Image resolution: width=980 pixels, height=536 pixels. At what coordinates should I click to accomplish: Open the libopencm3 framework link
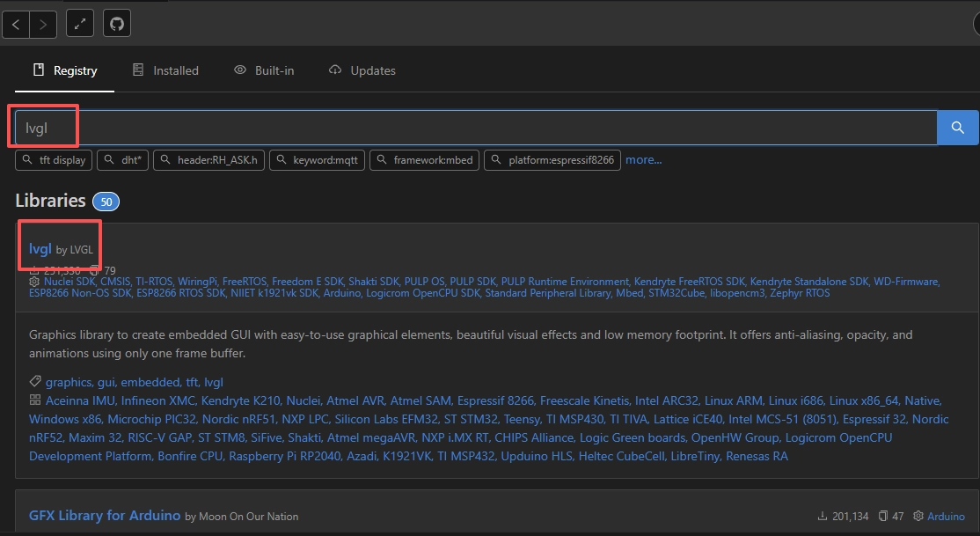(x=737, y=293)
